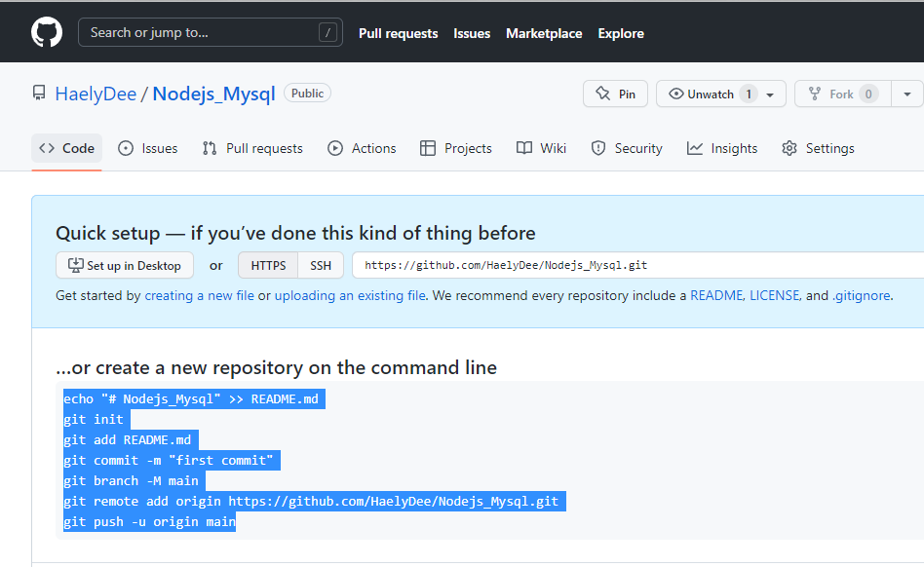Image resolution: width=924 pixels, height=567 pixels.
Task: Open the repository Settings tab
Action: point(818,148)
